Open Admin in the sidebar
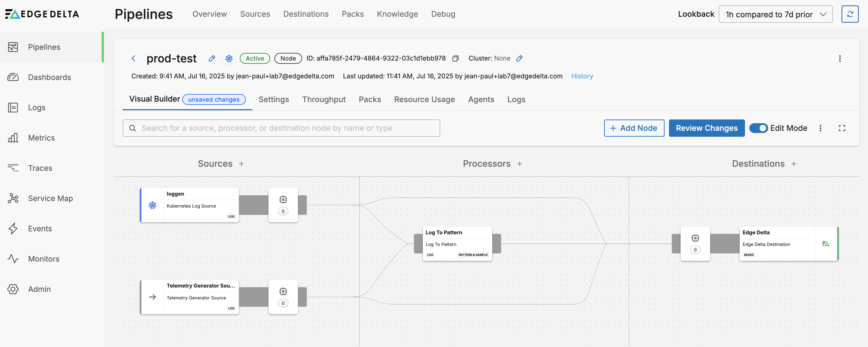868x347 pixels. pos(52,289)
